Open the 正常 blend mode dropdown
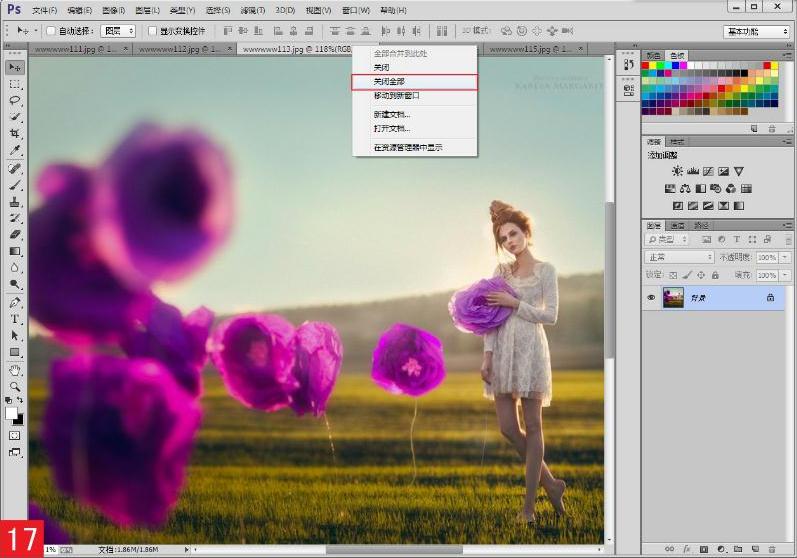Image resolution: width=797 pixels, height=558 pixels. pyautogui.click(x=679, y=257)
